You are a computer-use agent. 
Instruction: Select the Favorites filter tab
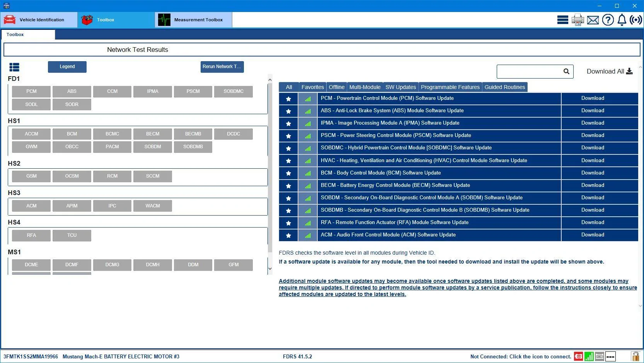click(313, 87)
